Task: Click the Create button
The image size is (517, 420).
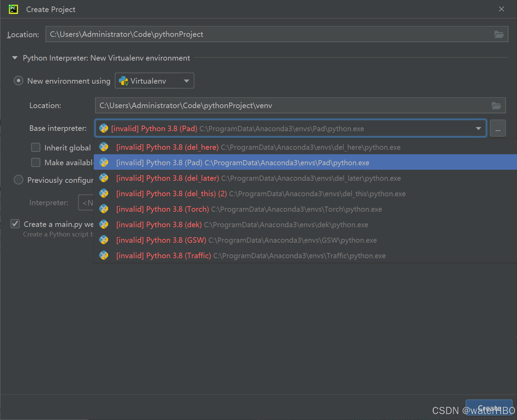Action: (489, 408)
